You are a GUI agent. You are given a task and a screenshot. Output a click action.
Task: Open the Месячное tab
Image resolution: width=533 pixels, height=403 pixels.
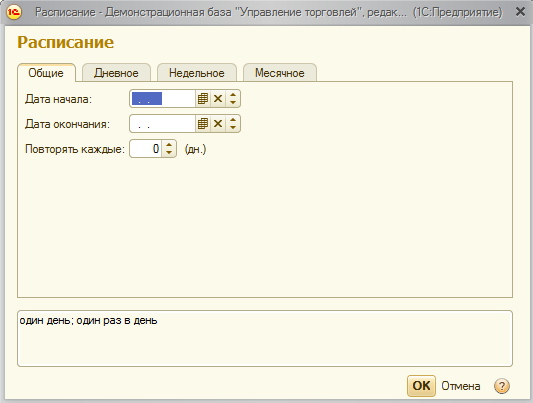pyautogui.click(x=280, y=73)
